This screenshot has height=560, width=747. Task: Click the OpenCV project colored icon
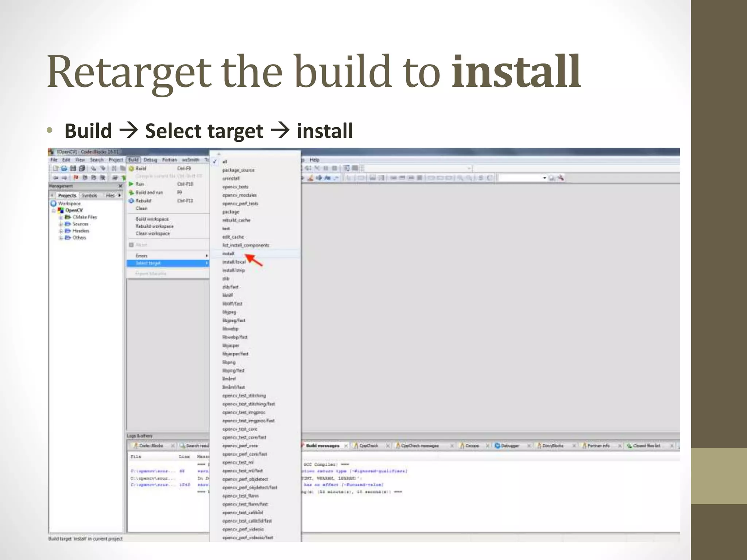pyautogui.click(x=61, y=210)
